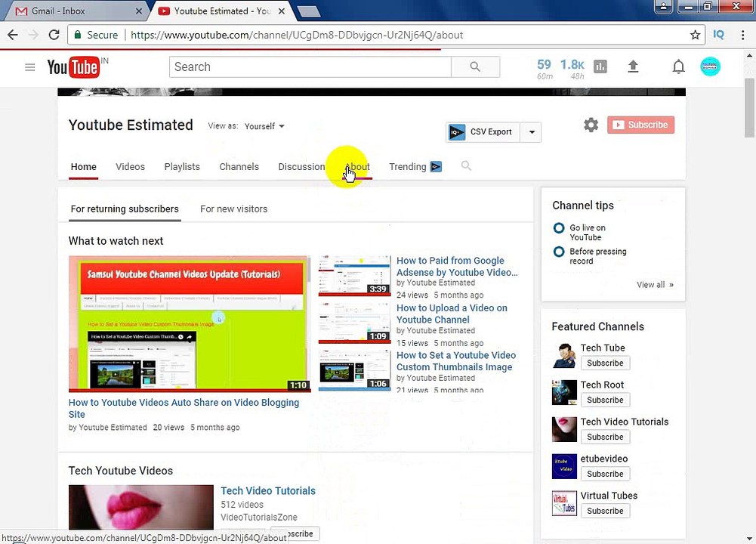Open channel settings gear
The width and height of the screenshot is (756, 544).
click(x=591, y=125)
